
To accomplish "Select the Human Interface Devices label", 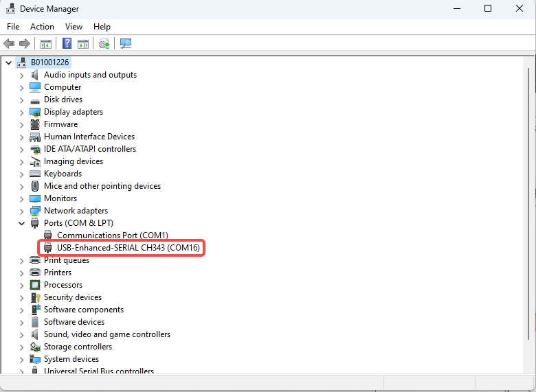I will [89, 137].
